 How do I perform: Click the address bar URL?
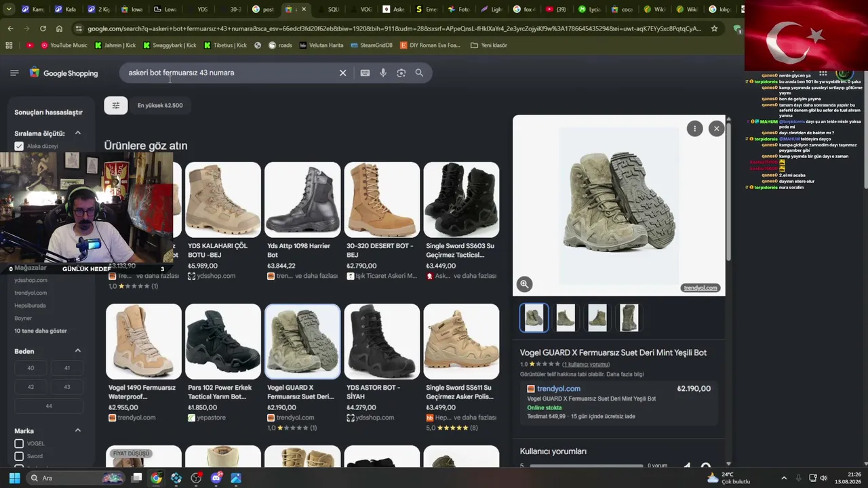(x=394, y=28)
